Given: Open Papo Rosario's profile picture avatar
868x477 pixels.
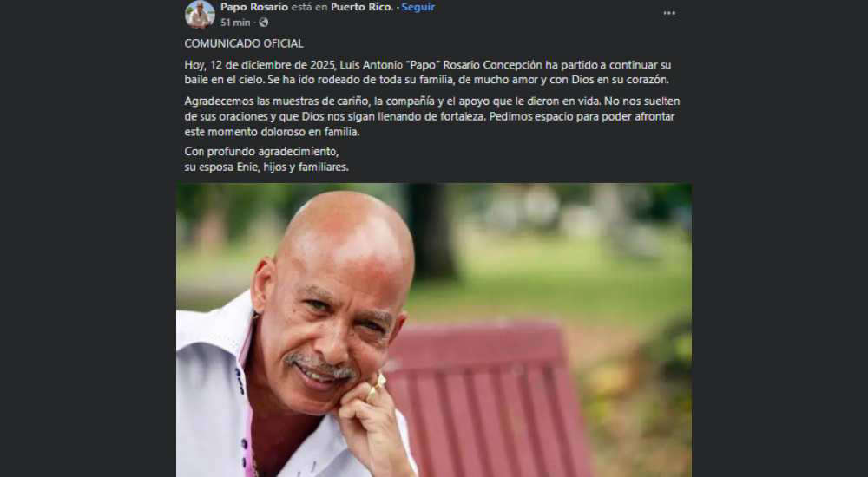Looking at the screenshot, I should (200, 15).
